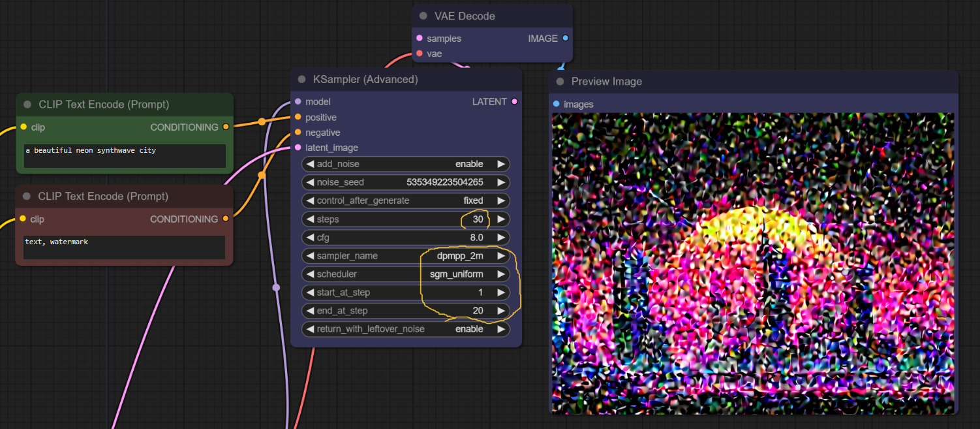Screen dimensions: 980x429
Task: Click the Preview Image images input socket
Action: pyautogui.click(x=557, y=104)
